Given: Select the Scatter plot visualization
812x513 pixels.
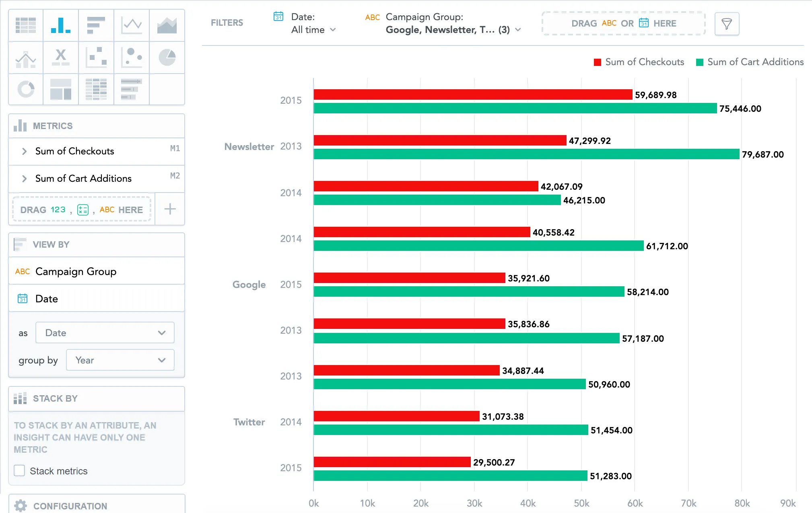Looking at the screenshot, I should pos(96,57).
